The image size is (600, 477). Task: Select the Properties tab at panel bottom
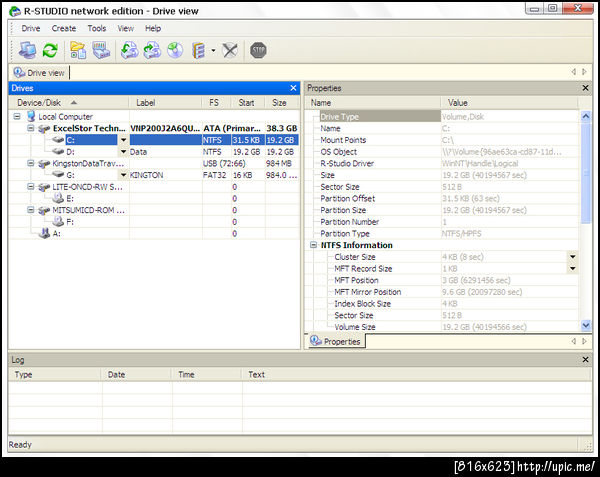coord(336,341)
